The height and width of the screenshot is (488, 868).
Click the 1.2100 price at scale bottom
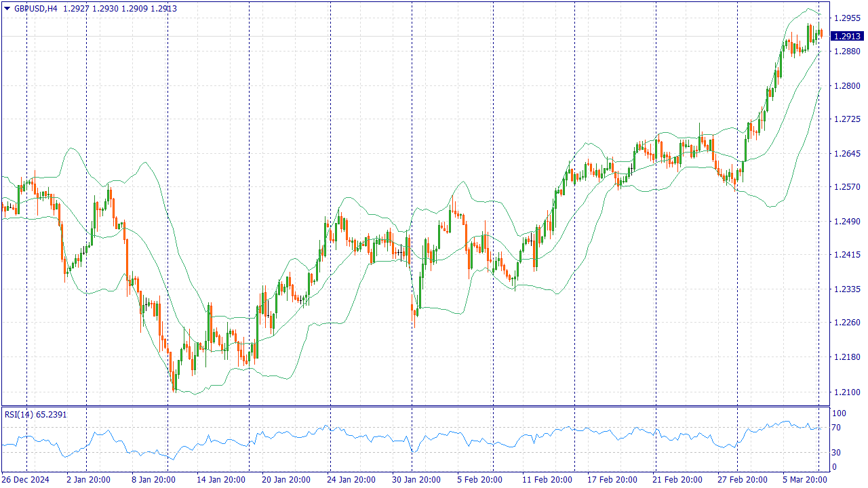pyautogui.click(x=847, y=392)
